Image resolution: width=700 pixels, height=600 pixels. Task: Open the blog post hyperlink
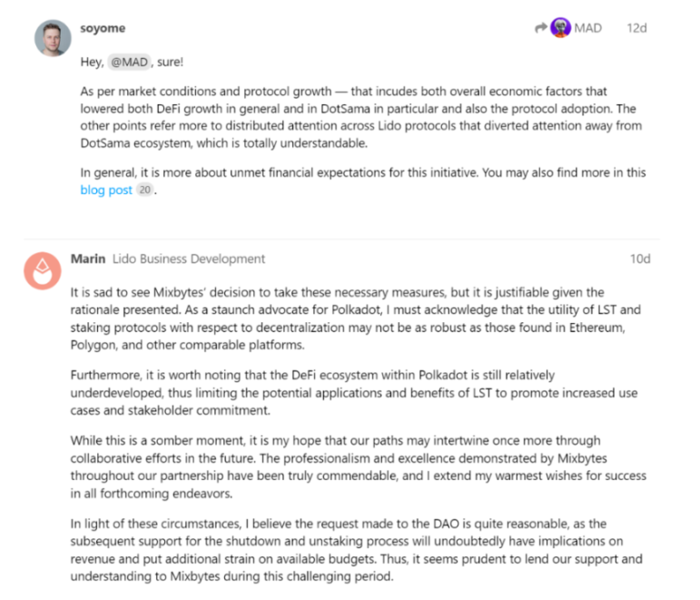pyautogui.click(x=106, y=190)
